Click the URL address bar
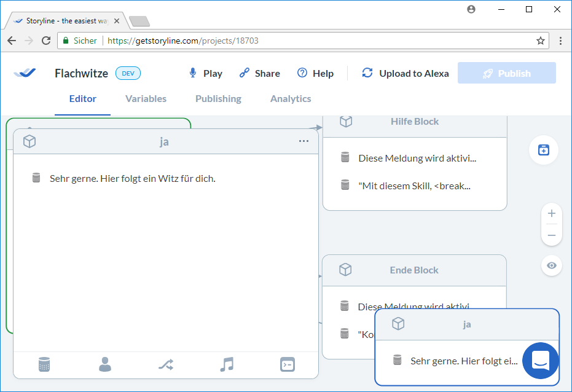This screenshot has width=572, height=392. [x=307, y=41]
